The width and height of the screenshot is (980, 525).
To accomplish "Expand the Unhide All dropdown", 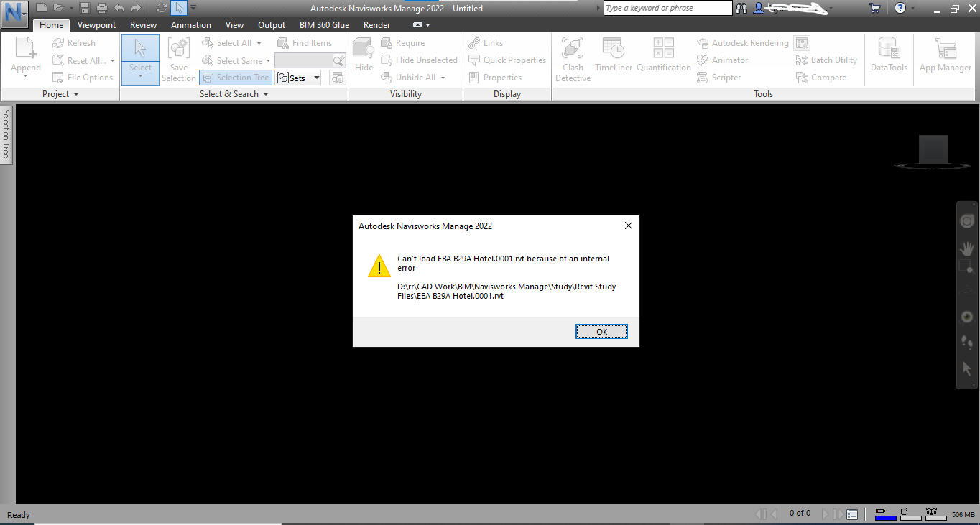I will coord(443,77).
